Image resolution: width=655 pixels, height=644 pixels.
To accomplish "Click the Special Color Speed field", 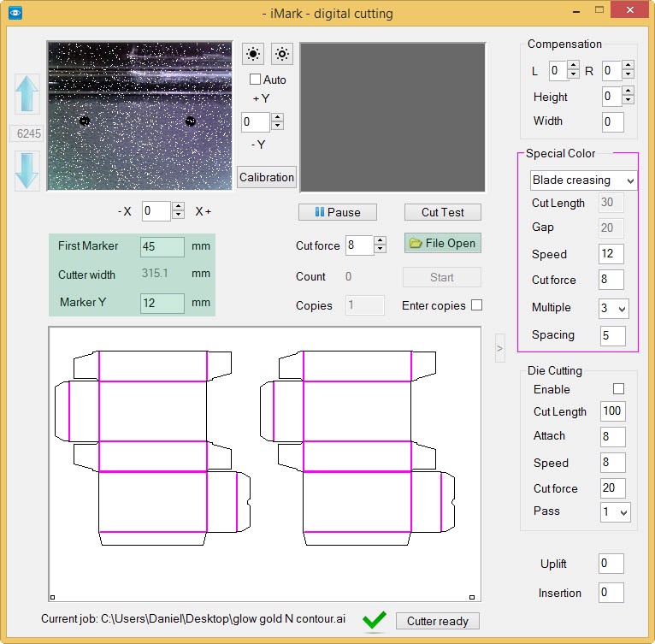I will (x=611, y=254).
